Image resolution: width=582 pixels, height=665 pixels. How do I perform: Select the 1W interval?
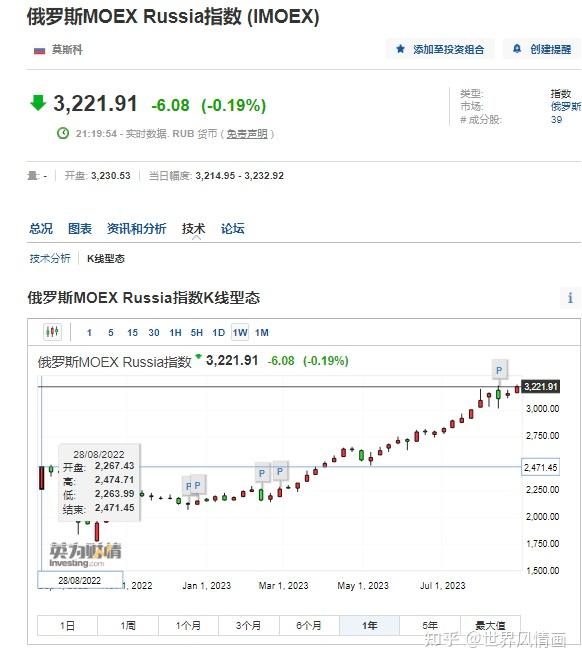tap(240, 332)
